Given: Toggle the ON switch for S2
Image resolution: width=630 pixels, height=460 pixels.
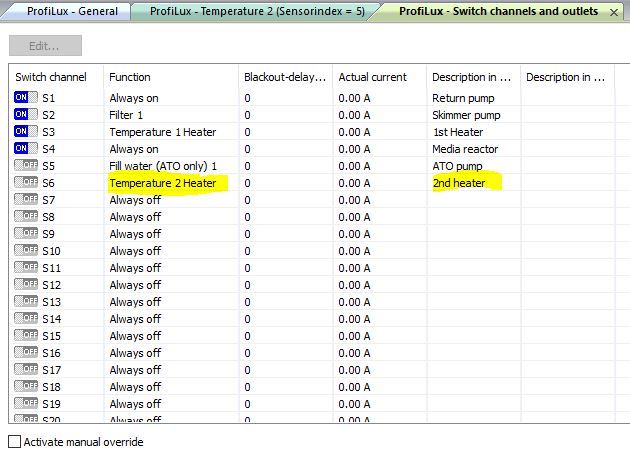Looking at the screenshot, I should click(x=26, y=114).
